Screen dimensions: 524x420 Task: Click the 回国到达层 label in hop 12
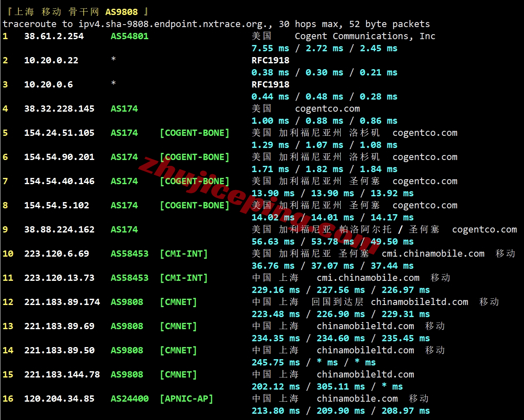point(338,302)
